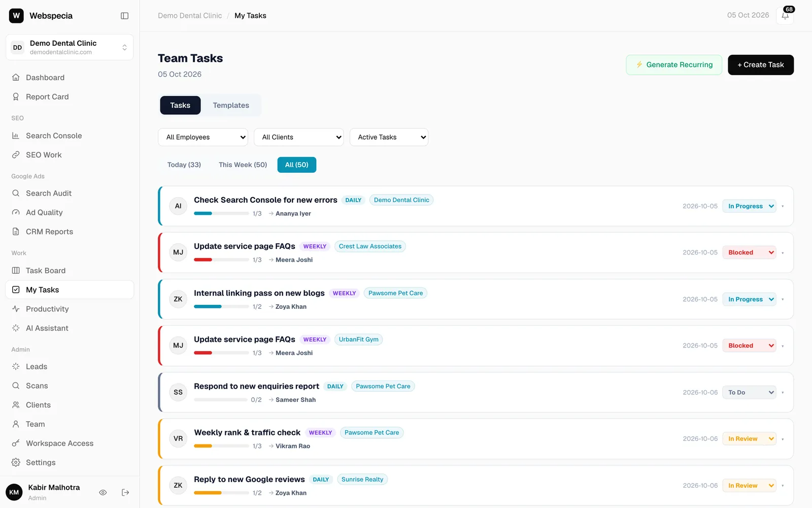Click the Report Card ribbon icon
Image resolution: width=812 pixels, height=508 pixels.
[x=16, y=97]
